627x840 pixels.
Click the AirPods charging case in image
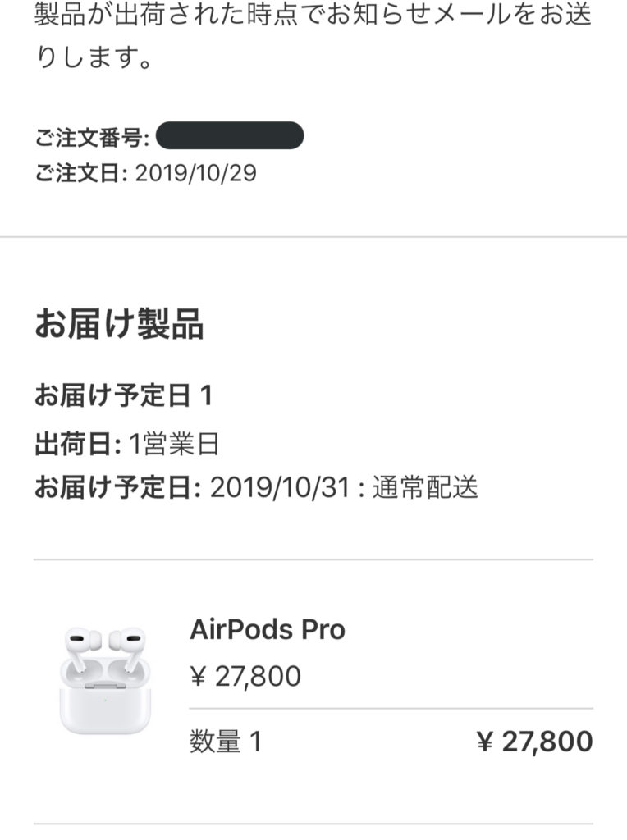click(x=105, y=704)
